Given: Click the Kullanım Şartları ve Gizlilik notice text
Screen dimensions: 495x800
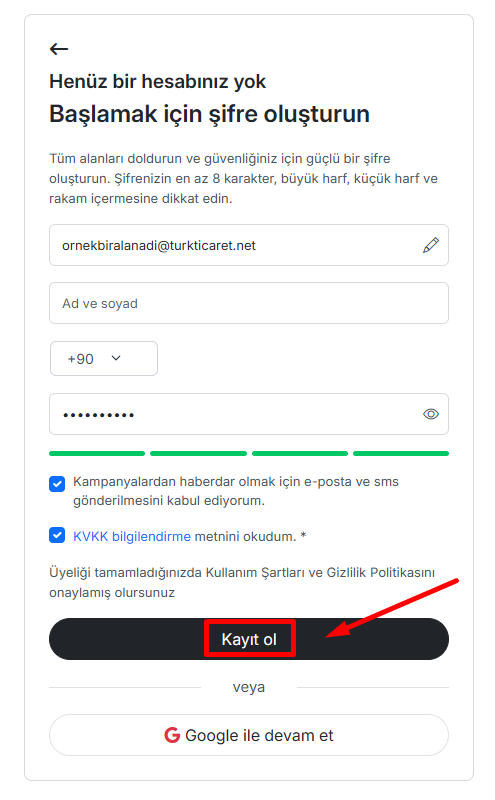Looking at the screenshot, I should pyautogui.click(x=242, y=583).
